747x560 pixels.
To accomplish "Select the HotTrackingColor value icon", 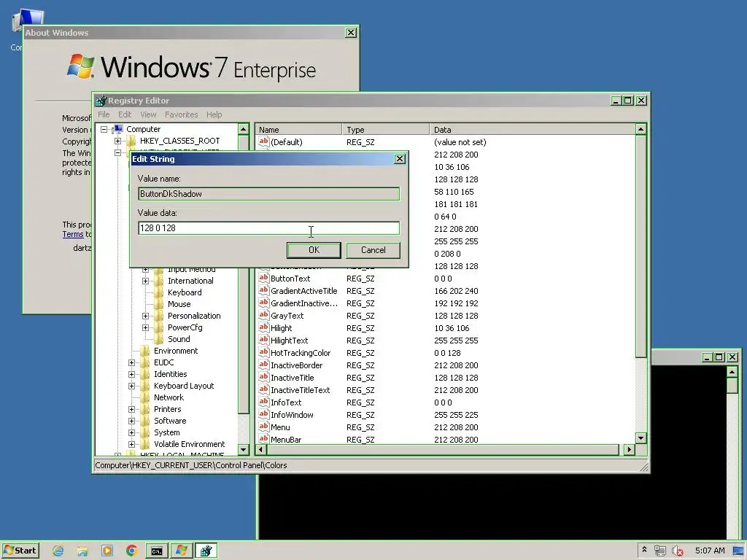I will tap(263, 352).
